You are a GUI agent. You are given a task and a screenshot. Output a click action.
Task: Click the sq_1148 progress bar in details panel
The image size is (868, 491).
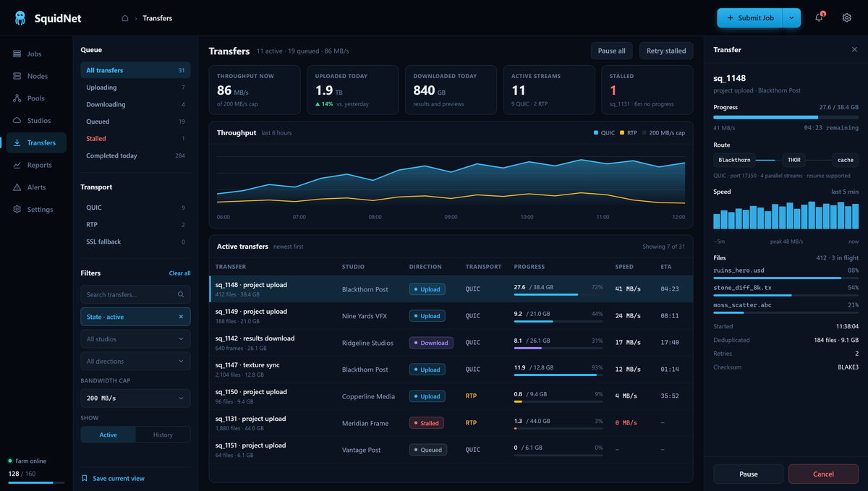tap(786, 117)
